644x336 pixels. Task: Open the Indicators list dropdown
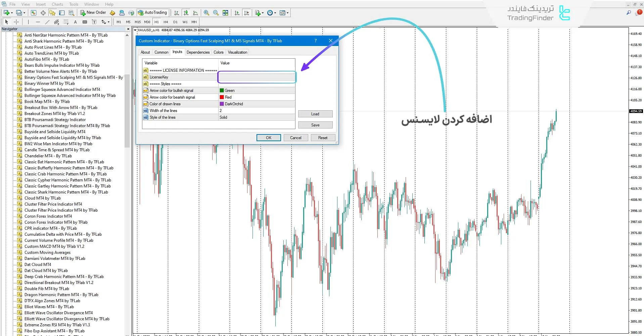click(x=263, y=13)
